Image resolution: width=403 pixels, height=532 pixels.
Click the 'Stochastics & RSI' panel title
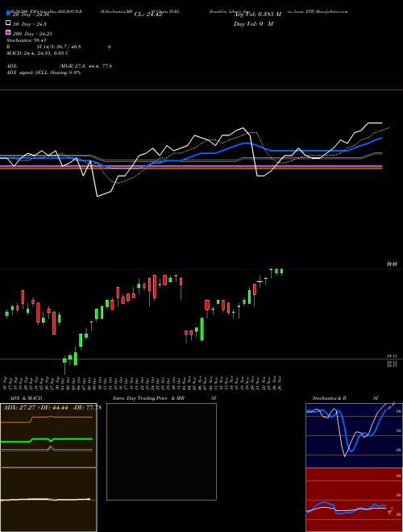click(345, 398)
